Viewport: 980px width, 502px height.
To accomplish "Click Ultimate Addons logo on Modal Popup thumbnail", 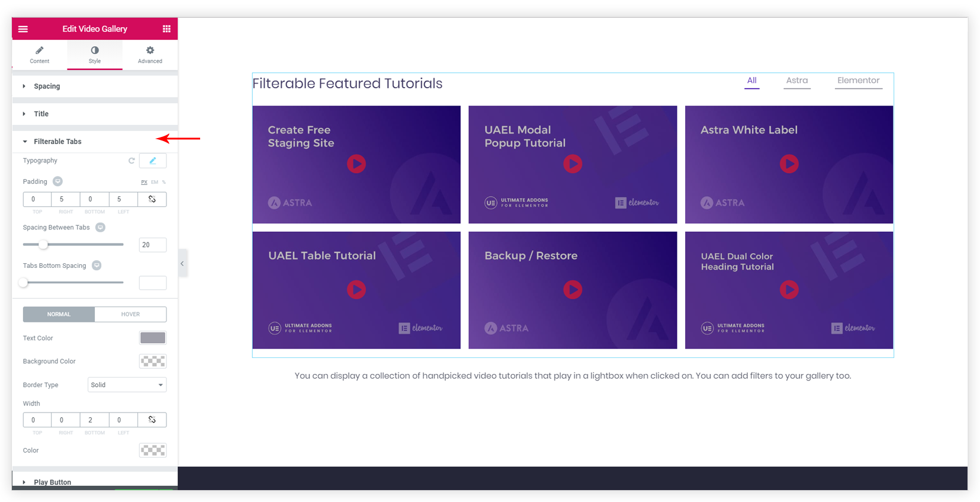I will pyautogui.click(x=516, y=203).
